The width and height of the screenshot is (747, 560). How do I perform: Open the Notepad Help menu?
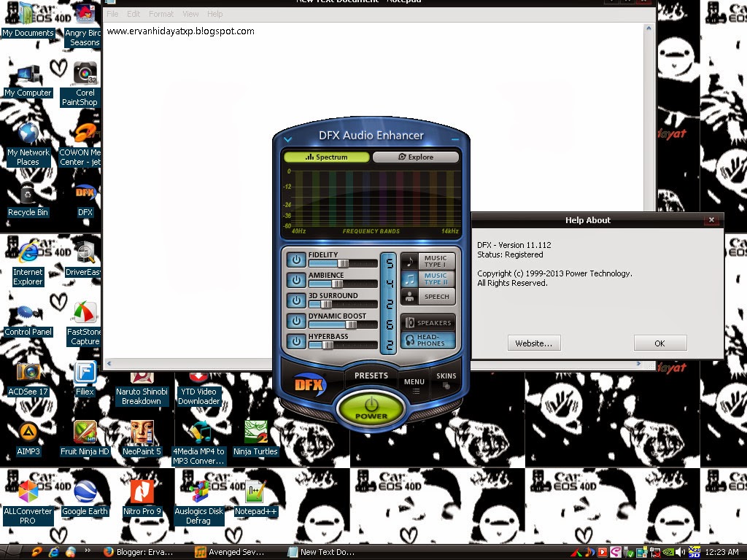coord(215,14)
